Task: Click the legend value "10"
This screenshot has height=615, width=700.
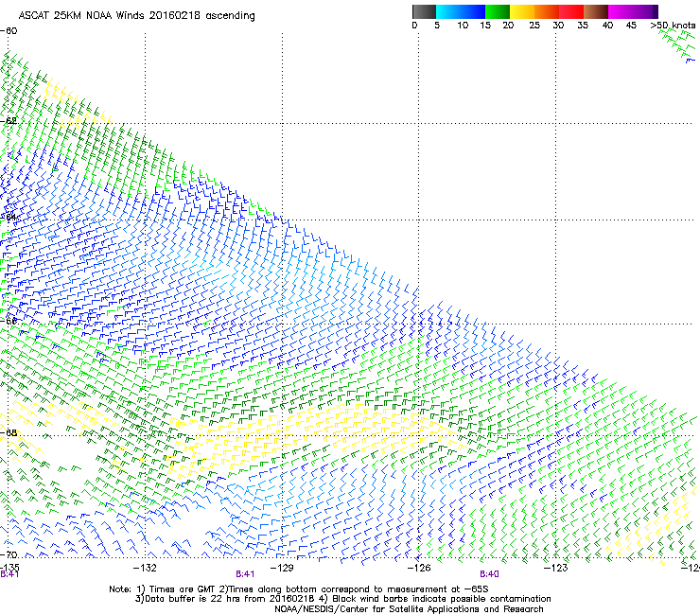Action: [463, 26]
